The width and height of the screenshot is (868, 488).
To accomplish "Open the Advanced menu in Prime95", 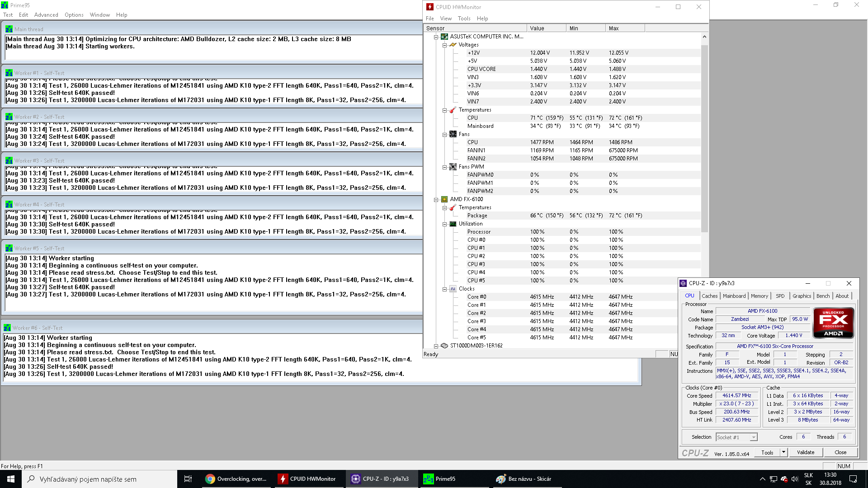I will 46,15.
